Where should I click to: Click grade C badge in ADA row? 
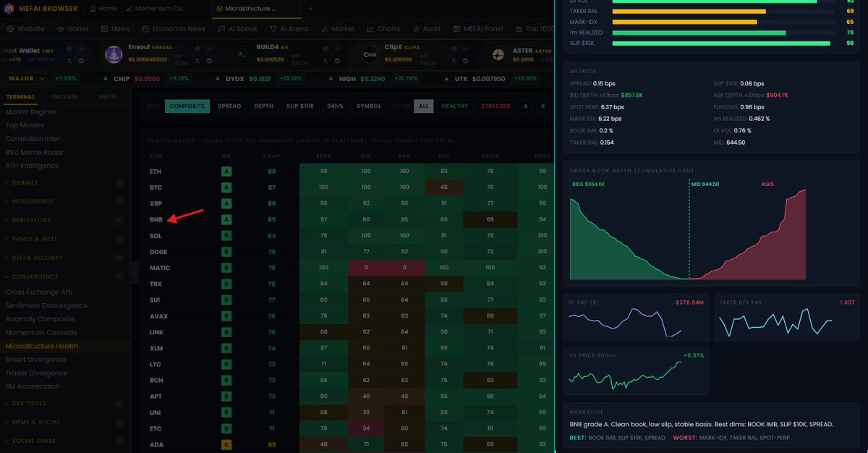point(226,445)
